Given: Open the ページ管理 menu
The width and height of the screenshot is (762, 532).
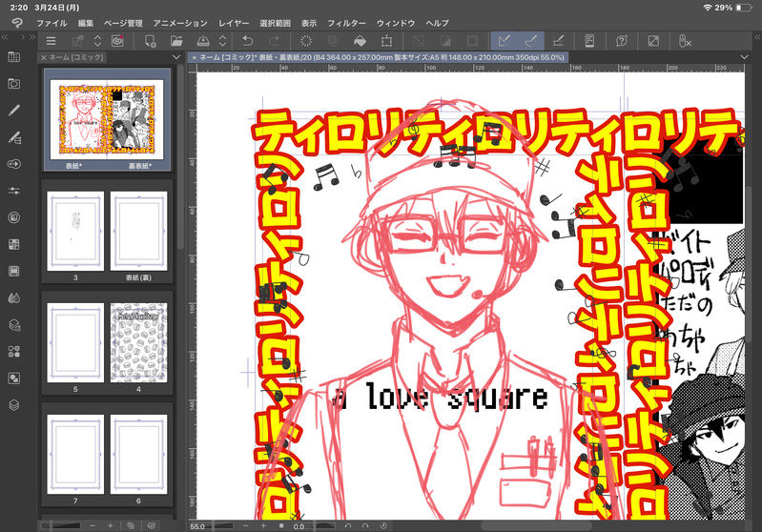Looking at the screenshot, I should (x=123, y=23).
